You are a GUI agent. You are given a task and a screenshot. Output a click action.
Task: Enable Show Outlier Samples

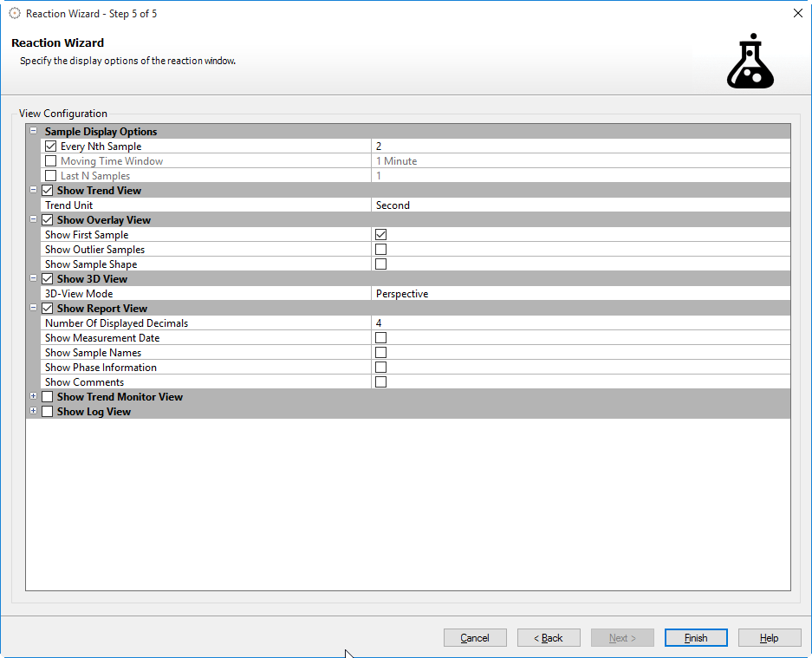tap(380, 250)
